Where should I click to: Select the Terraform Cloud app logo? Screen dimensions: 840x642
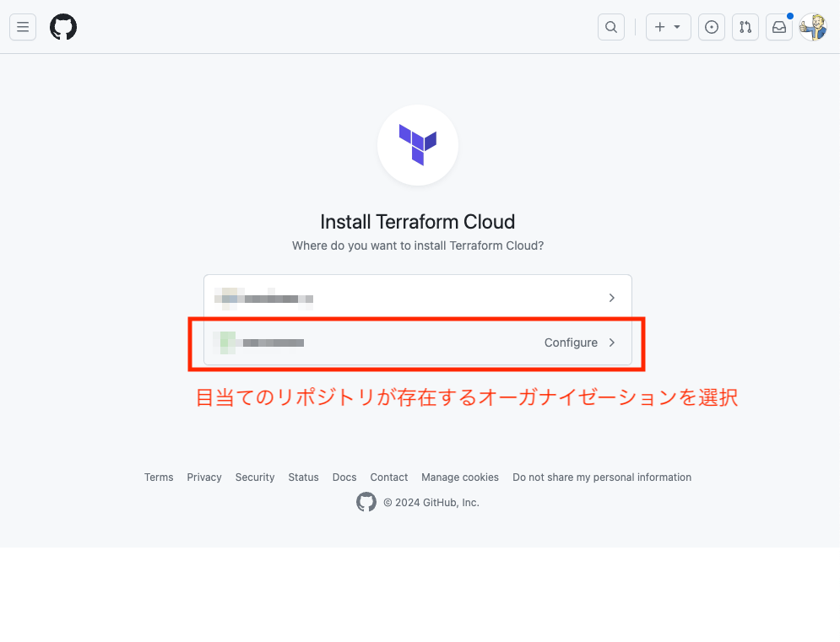[x=418, y=145]
